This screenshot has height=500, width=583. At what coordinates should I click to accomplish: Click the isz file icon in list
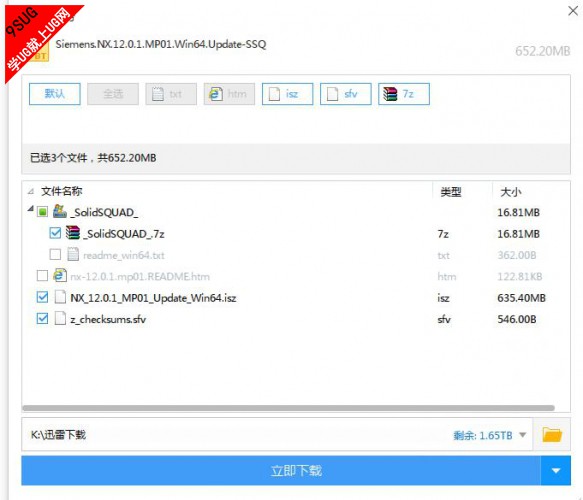[60, 297]
